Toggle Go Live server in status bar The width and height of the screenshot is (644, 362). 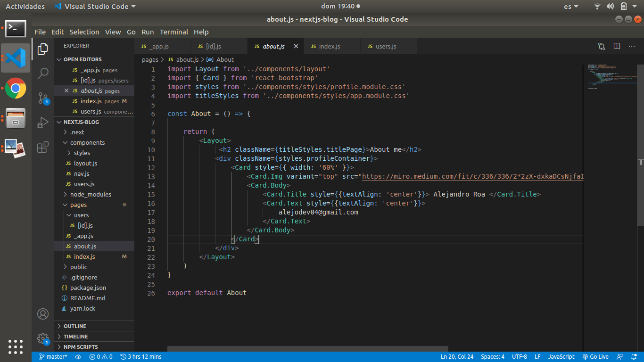point(595,357)
